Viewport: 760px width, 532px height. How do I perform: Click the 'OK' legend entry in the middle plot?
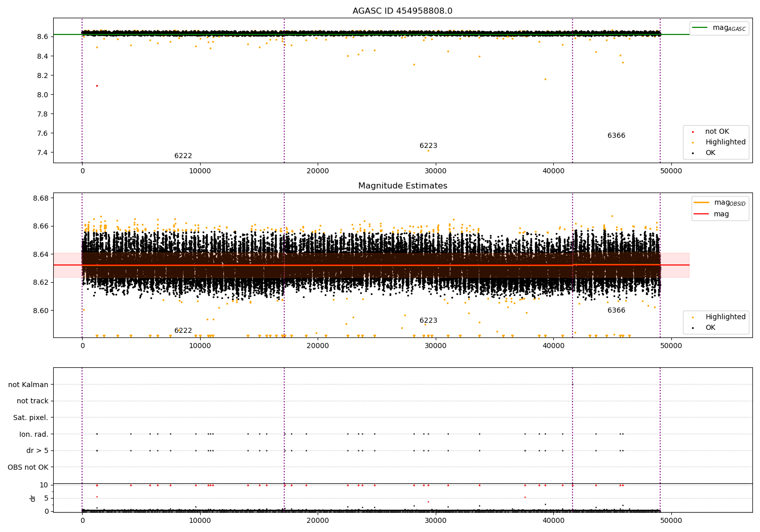(710, 328)
